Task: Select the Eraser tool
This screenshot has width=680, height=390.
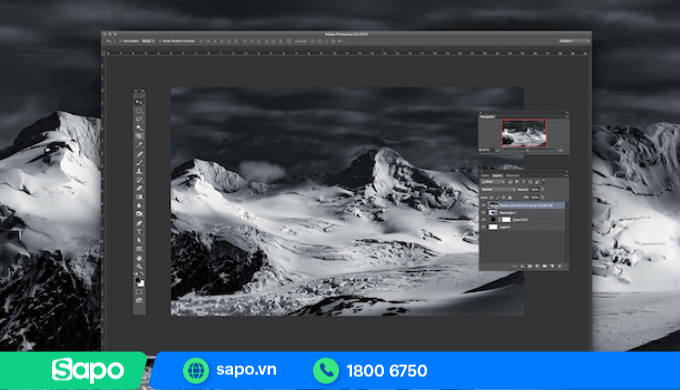Action: (139, 187)
